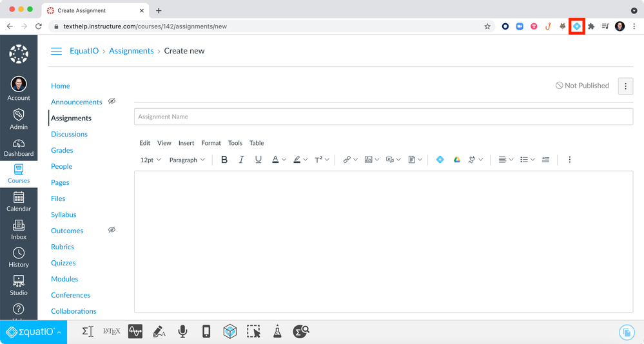The height and width of the screenshot is (344, 644).
Task: Click the EquatIO icon in editor toolbar
Action: 440,160
